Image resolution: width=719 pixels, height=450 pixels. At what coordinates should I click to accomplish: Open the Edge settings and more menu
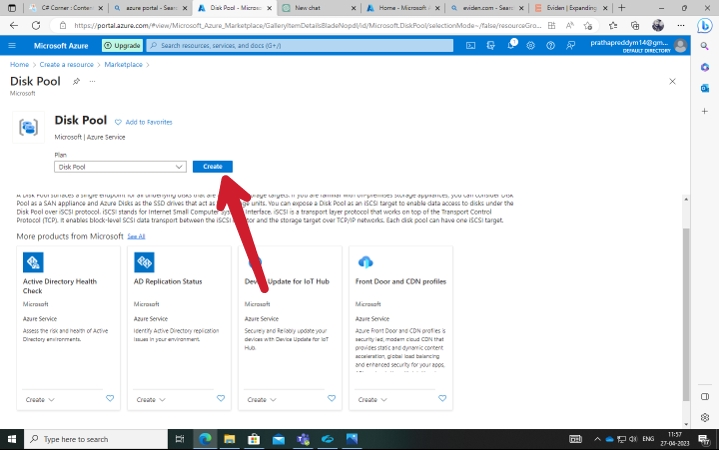681,26
